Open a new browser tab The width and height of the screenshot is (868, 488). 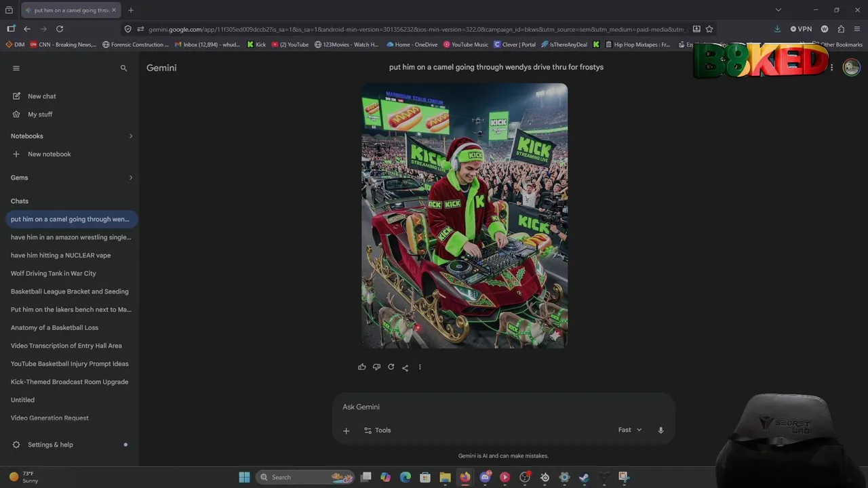pyautogui.click(x=131, y=10)
